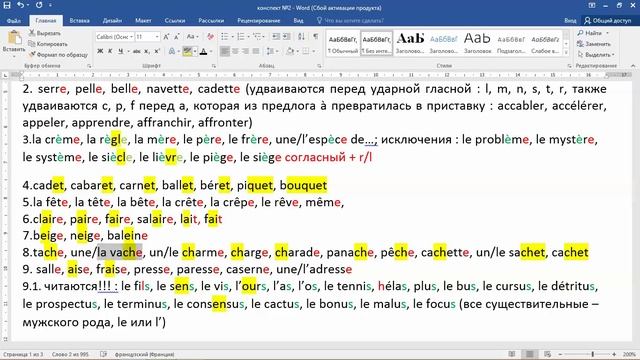Screen dimensions: 640x360
Task: Open ribbon display options icon
Action: coord(592,5)
